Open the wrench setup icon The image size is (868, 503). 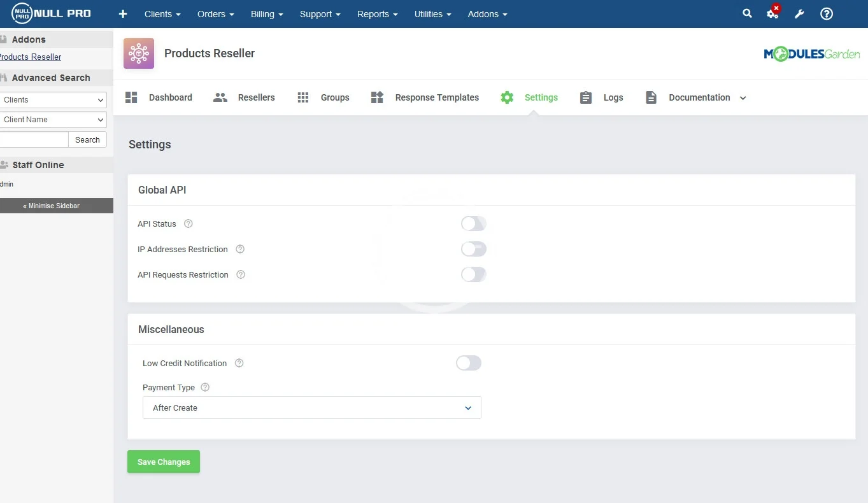tap(799, 14)
